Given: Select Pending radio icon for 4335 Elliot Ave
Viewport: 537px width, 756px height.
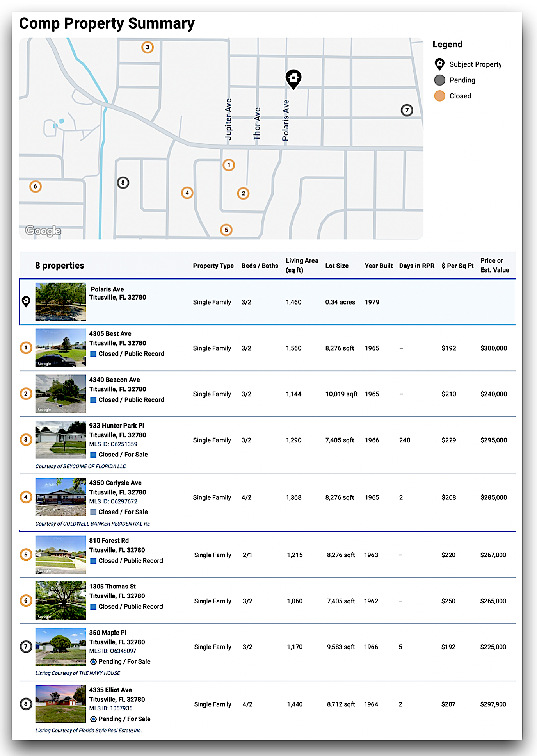Looking at the screenshot, I should coord(93,719).
